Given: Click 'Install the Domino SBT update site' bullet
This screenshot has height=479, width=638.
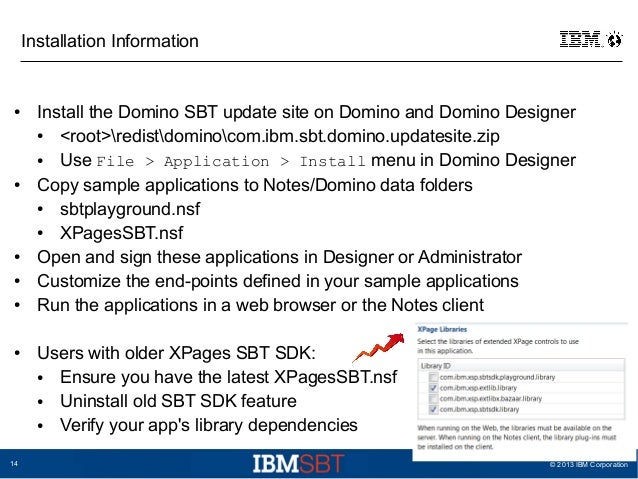Looking at the screenshot, I should (306, 112).
